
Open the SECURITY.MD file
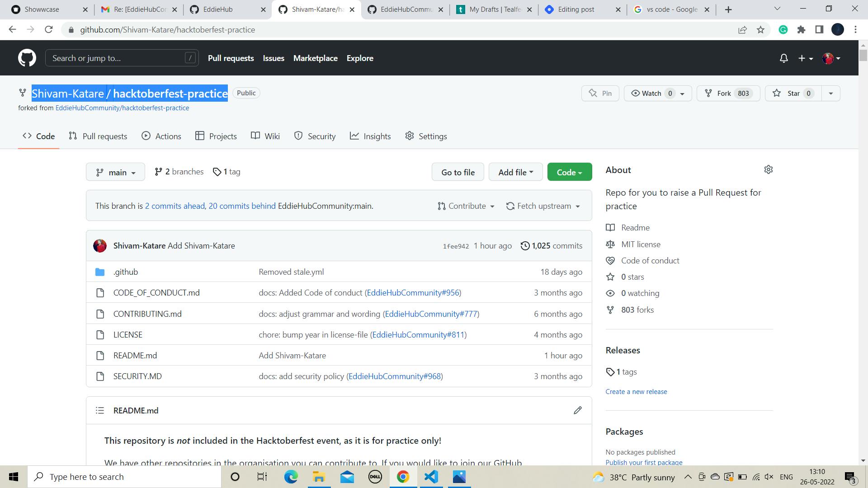click(137, 376)
